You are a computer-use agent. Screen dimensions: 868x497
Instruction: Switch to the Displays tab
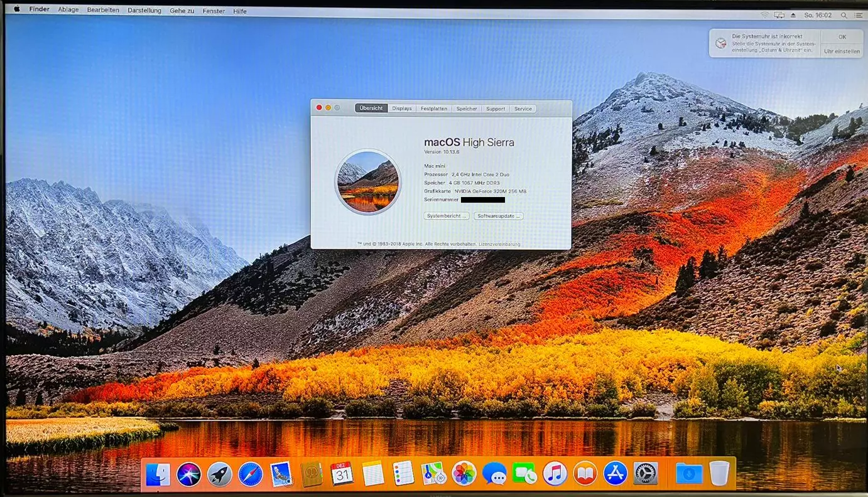tap(402, 109)
